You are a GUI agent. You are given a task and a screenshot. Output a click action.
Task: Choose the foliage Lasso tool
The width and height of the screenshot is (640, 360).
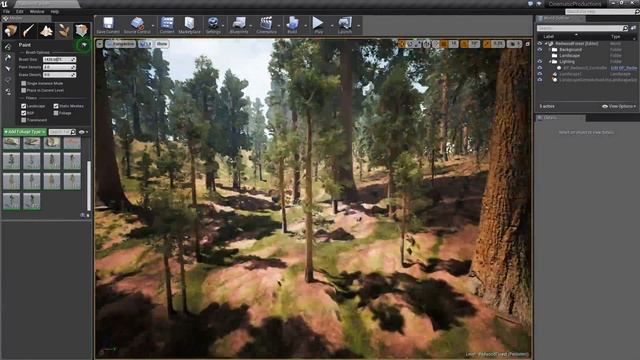point(8,81)
